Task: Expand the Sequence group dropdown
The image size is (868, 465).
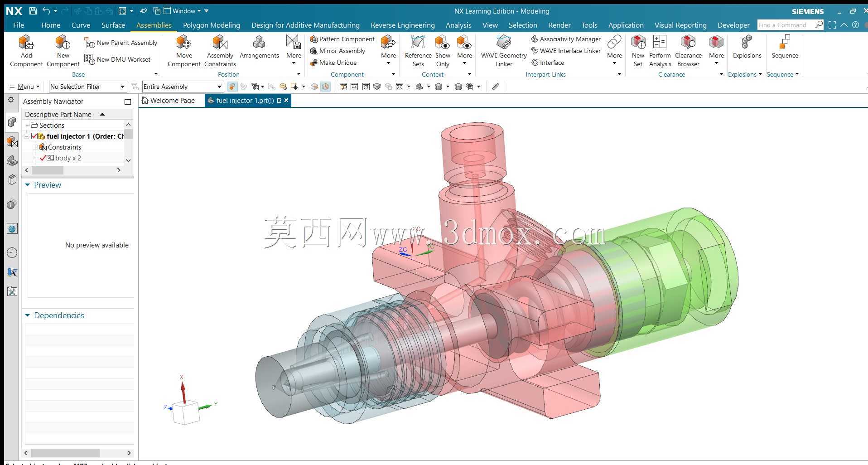Action: [797, 74]
